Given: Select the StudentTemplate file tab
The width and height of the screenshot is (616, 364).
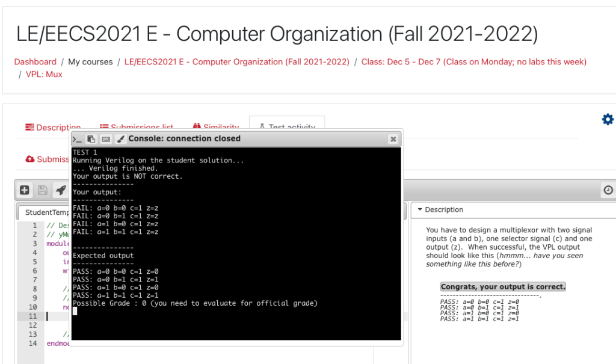Looking at the screenshot, I should point(46,212).
